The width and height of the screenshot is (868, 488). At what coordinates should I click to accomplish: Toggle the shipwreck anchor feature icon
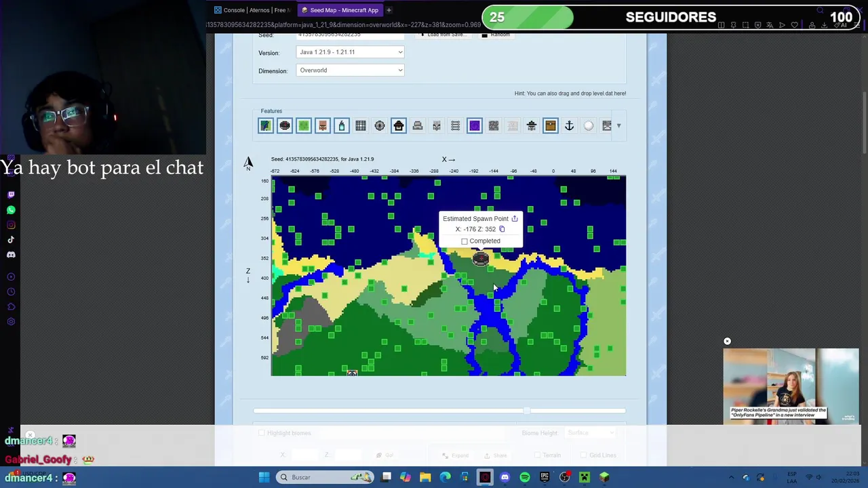pos(569,125)
